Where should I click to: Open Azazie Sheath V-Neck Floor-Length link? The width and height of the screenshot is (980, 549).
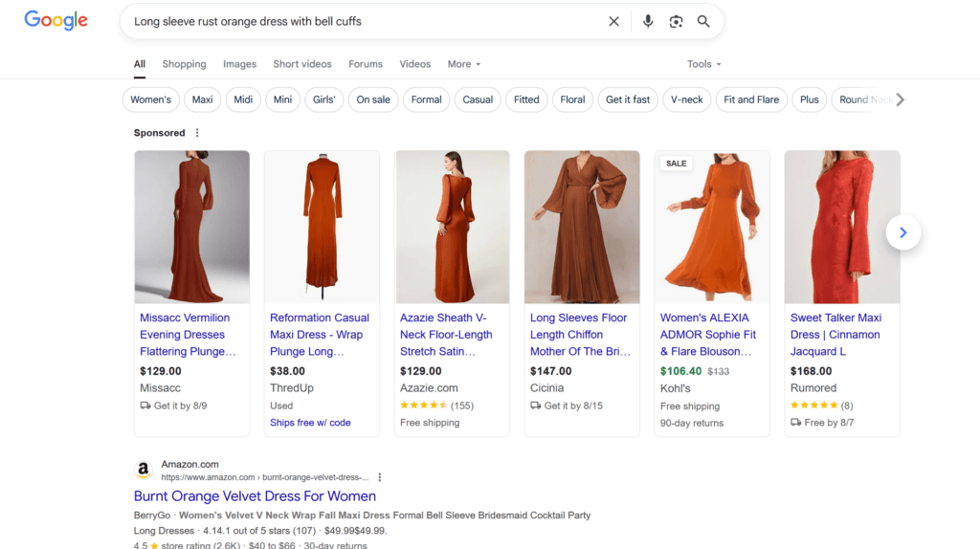[x=446, y=335]
